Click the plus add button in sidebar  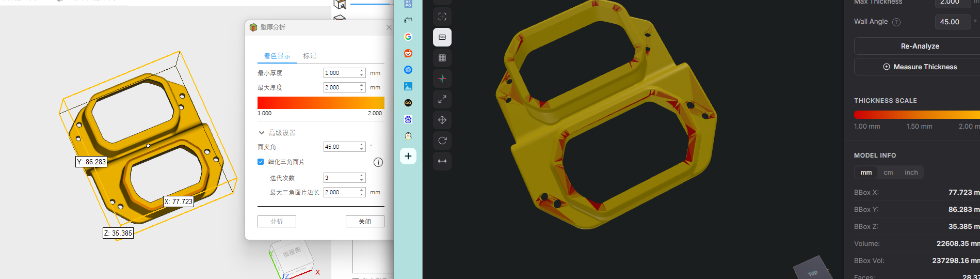(408, 156)
